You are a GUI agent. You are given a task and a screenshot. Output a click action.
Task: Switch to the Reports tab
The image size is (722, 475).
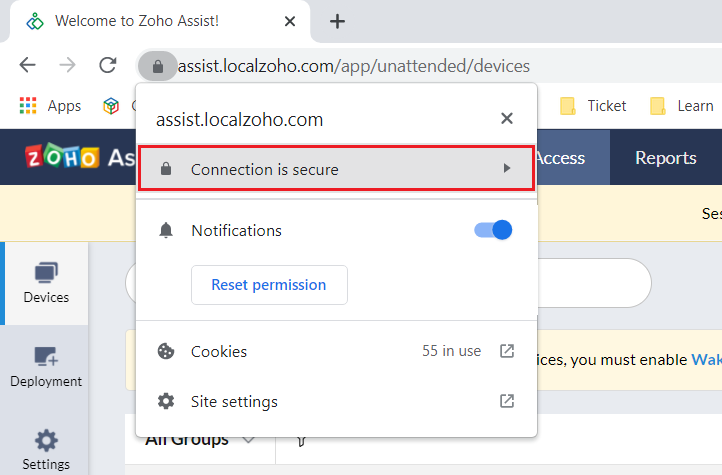[665, 157]
